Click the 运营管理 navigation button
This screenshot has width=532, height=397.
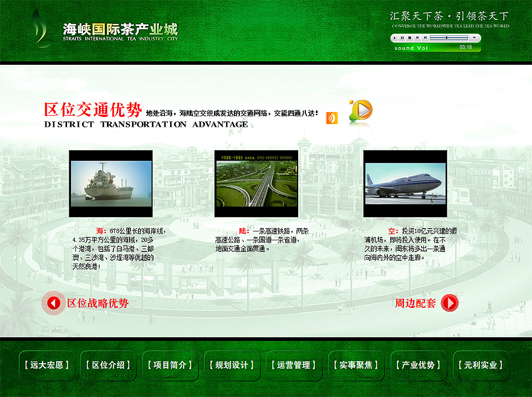tap(295, 365)
